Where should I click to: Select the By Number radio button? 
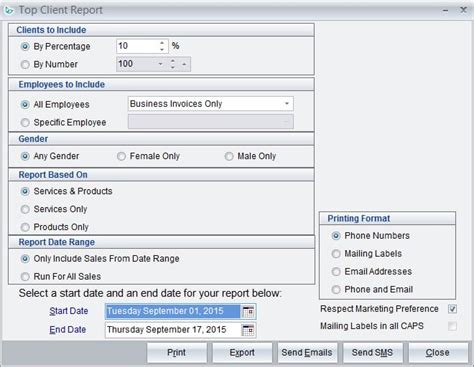(25, 64)
